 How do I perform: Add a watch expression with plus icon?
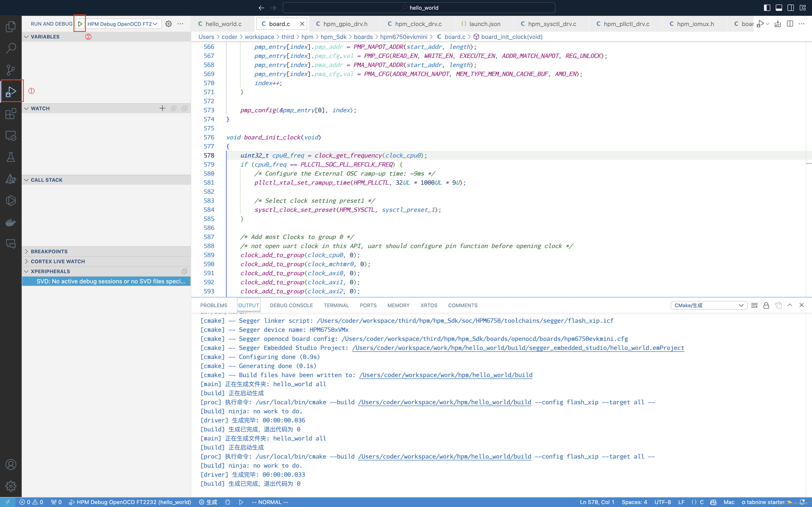[162, 108]
